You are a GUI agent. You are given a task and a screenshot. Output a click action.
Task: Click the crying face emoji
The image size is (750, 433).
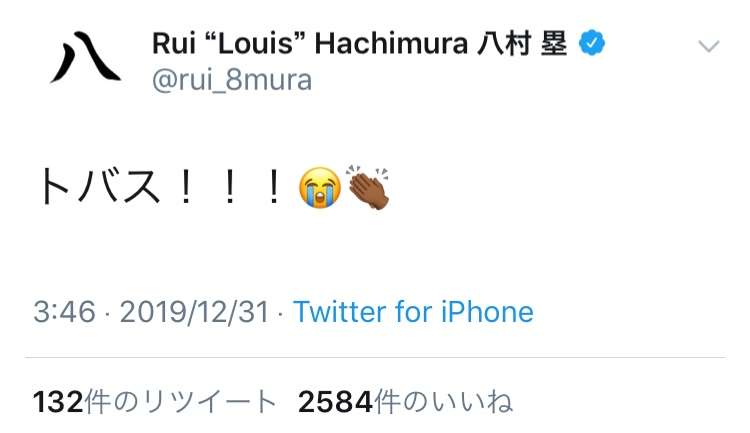click(x=320, y=188)
